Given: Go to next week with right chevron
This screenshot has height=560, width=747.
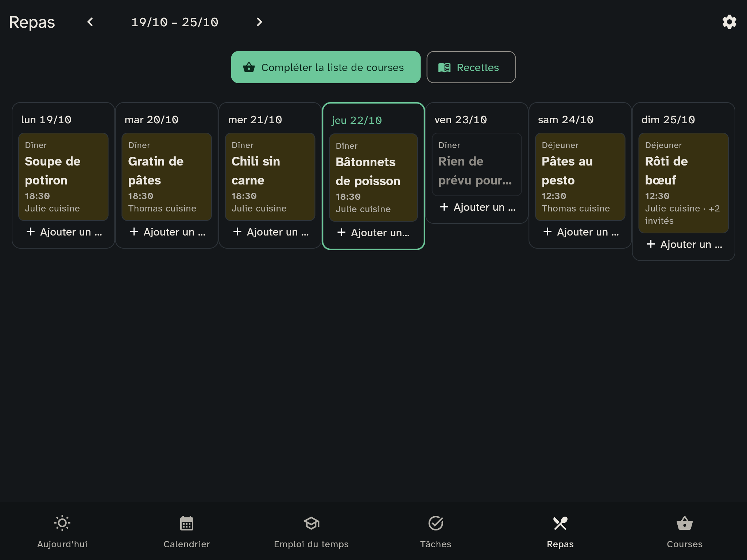Looking at the screenshot, I should (x=259, y=22).
